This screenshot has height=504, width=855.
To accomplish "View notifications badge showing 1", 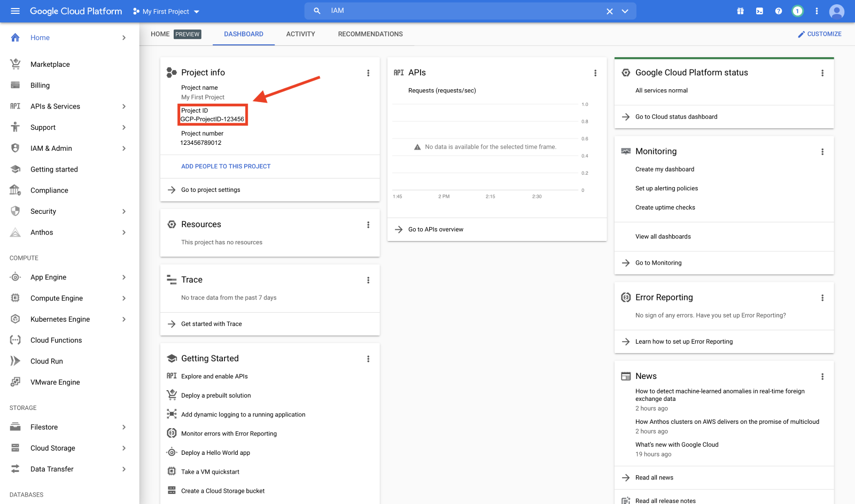I will coord(797,11).
